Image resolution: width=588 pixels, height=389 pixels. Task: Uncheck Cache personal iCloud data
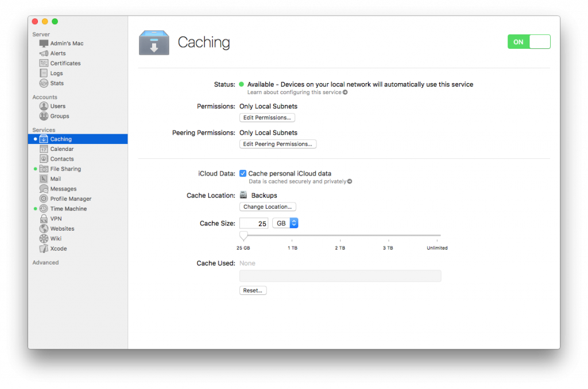tap(243, 173)
